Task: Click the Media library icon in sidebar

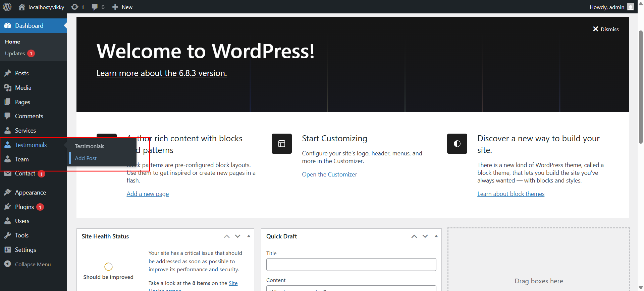Action: coord(8,88)
